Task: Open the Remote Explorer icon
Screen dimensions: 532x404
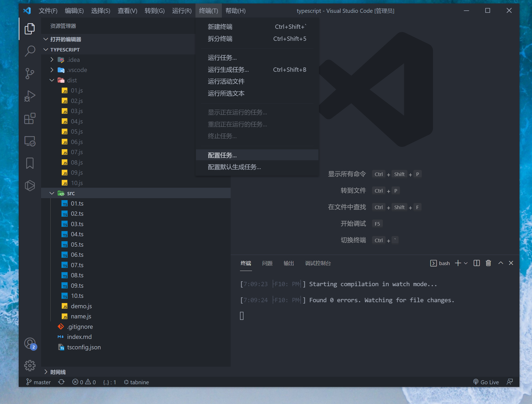Action: (x=30, y=141)
